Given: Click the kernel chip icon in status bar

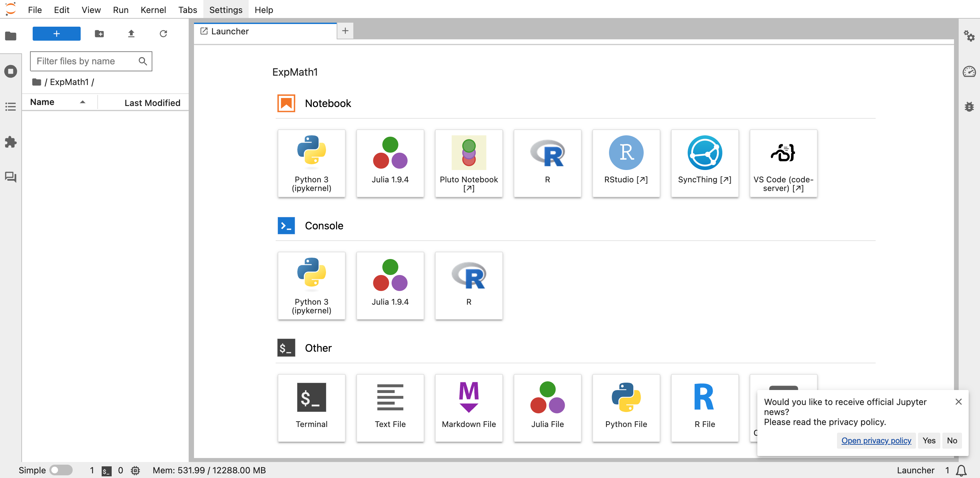Looking at the screenshot, I should [x=135, y=471].
